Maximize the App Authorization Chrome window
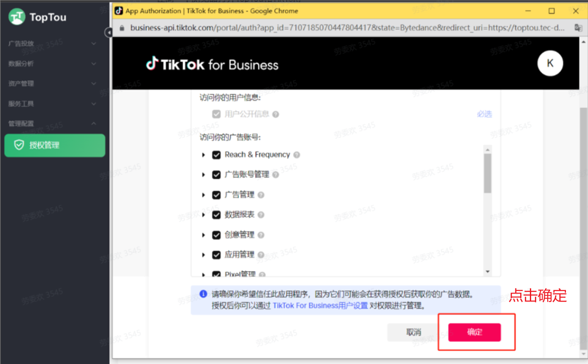 pyautogui.click(x=552, y=11)
